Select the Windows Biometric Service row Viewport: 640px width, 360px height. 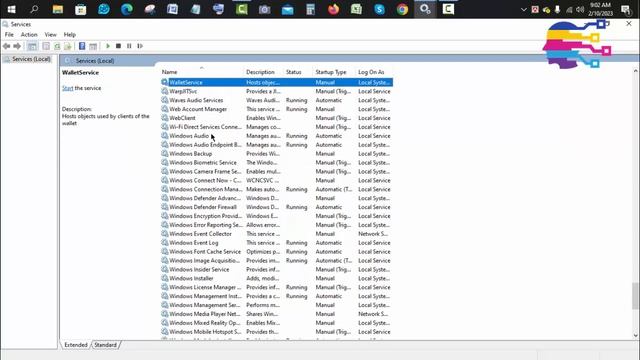[x=277, y=162]
